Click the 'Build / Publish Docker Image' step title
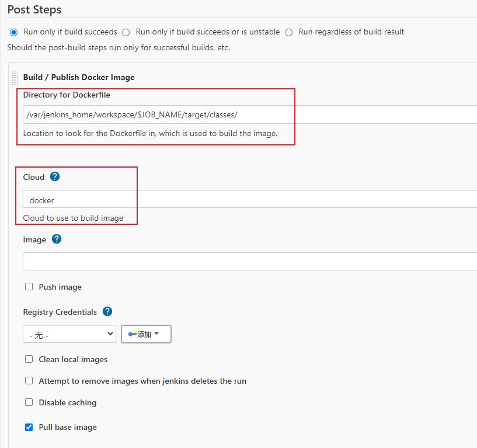 [79, 77]
